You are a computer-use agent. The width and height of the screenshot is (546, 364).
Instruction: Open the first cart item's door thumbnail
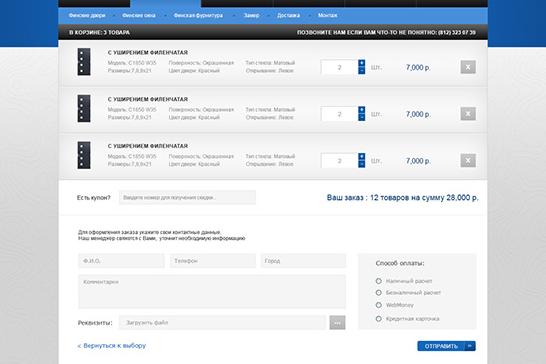[84, 62]
